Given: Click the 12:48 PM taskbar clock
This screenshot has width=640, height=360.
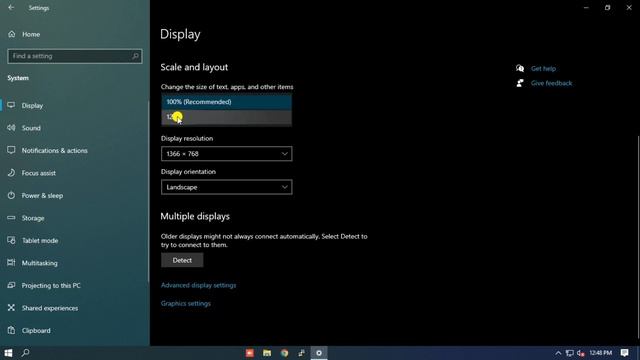Looking at the screenshot, I should (601, 353).
